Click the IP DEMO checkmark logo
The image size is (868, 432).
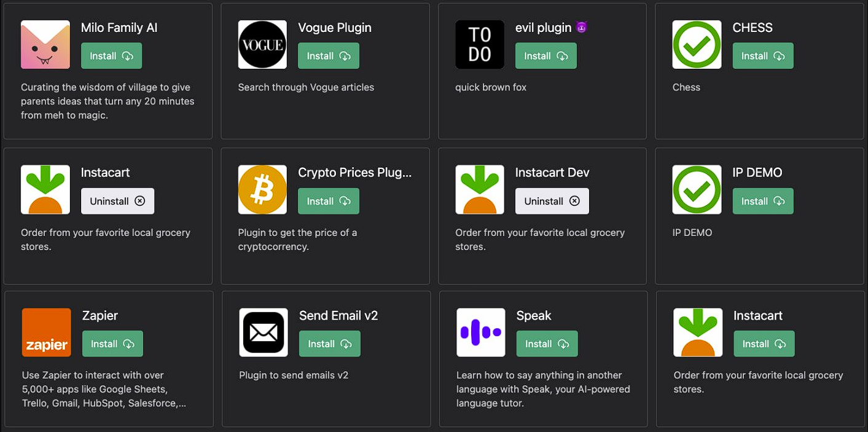tap(697, 189)
